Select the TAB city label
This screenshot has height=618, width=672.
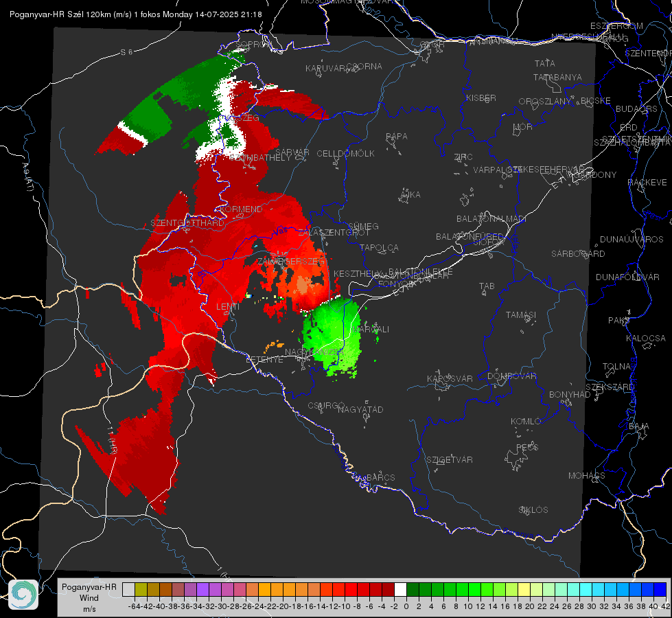coord(487,286)
